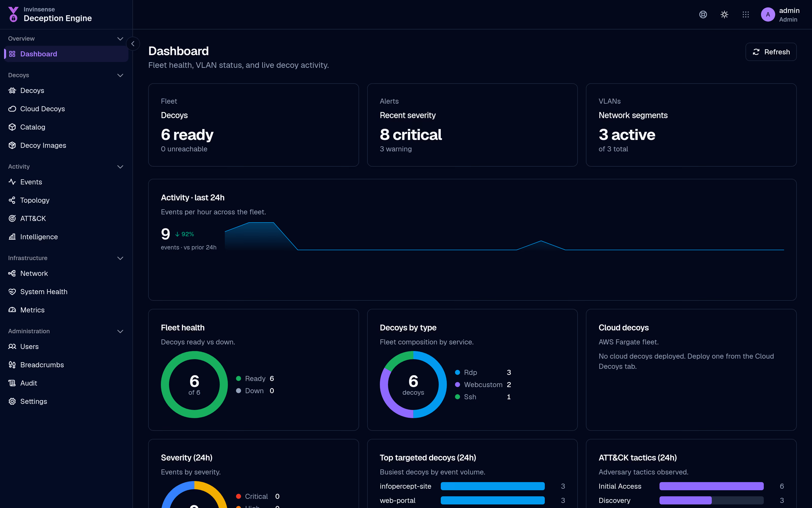Click the Intelligence bar-chart icon
The image size is (812, 508).
tap(12, 237)
